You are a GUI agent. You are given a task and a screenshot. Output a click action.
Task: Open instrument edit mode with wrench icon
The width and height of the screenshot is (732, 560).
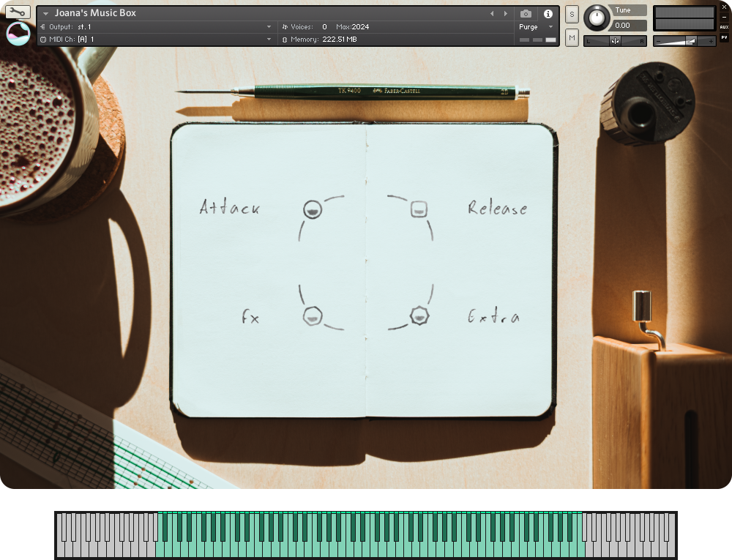pos(18,12)
